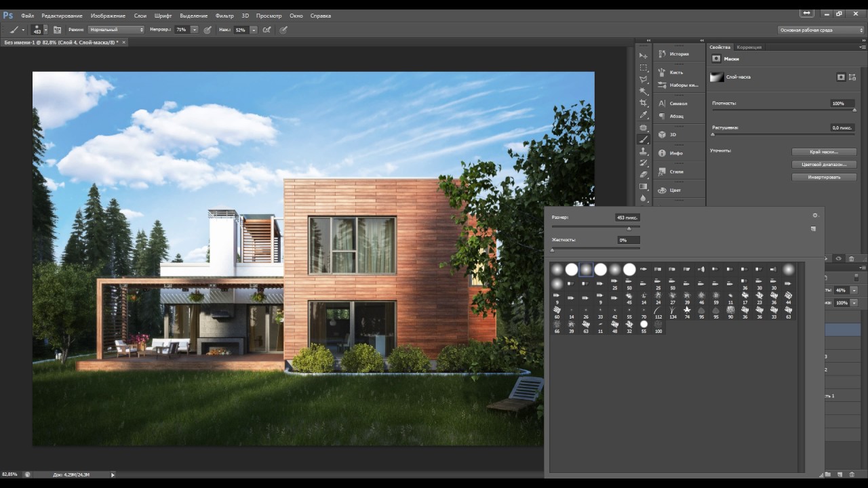Select the pixel mask button in Properties
This screenshot has width=868, height=488.
click(841, 77)
